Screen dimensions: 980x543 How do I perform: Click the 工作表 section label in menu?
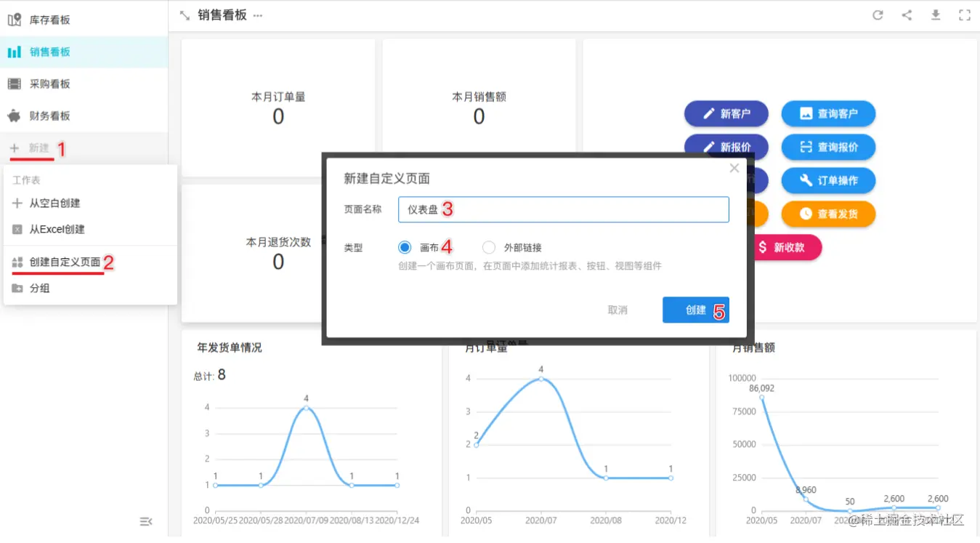[x=27, y=180]
